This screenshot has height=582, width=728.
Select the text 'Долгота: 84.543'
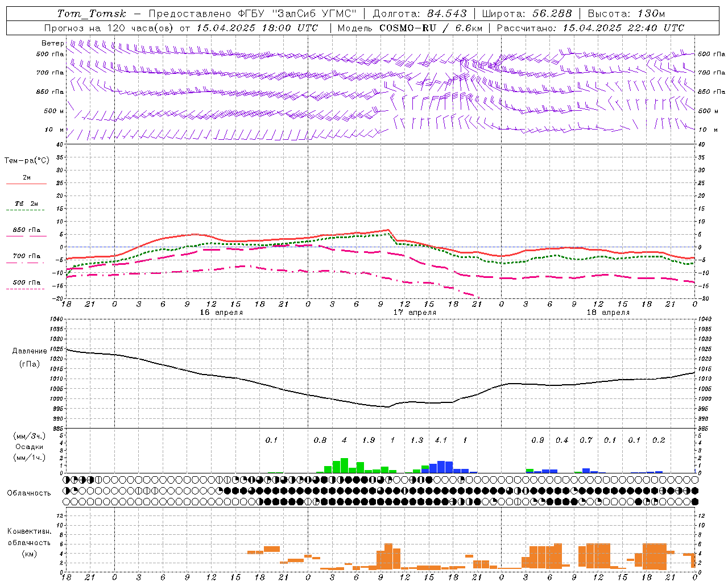pyautogui.click(x=420, y=14)
